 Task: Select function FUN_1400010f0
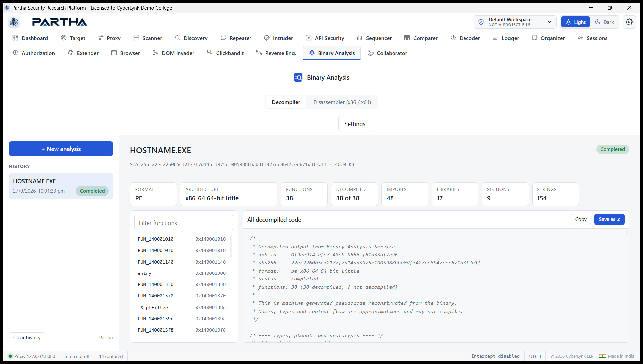pyautogui.click(x=181, y=250)
